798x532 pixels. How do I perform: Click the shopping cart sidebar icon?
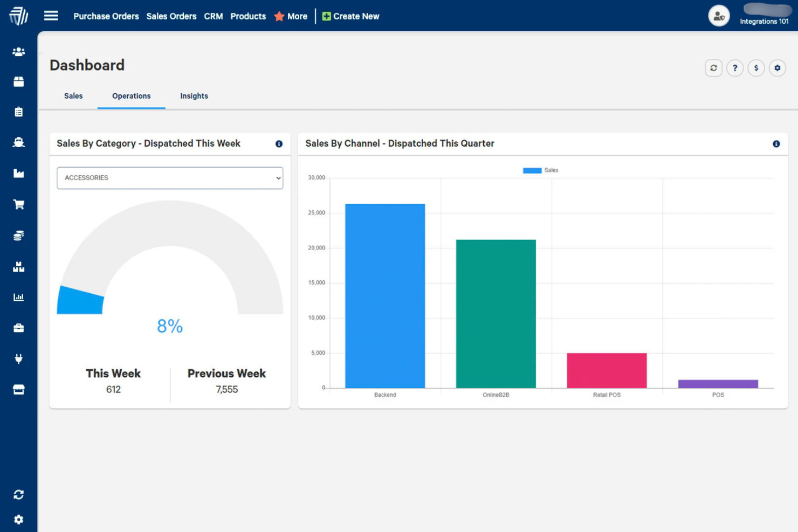(18, 204)
